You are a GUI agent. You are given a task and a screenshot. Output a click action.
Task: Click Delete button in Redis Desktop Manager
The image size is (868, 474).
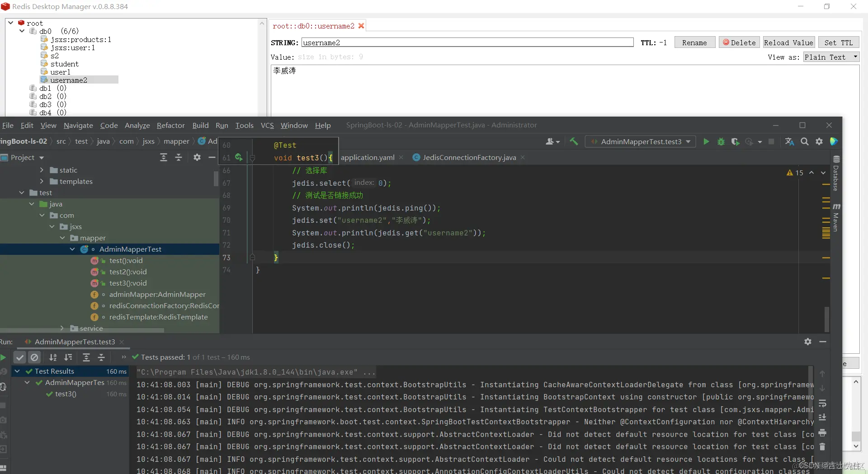point(739,42)
